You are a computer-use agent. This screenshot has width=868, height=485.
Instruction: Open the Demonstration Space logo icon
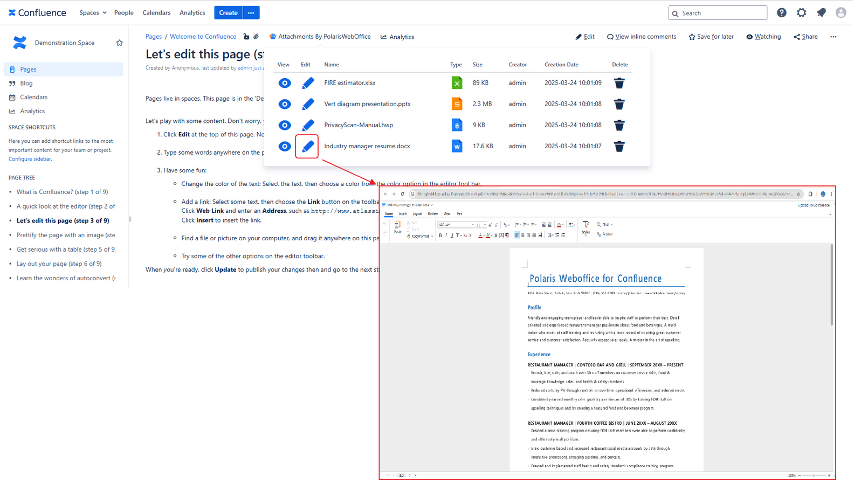[20, 43]
